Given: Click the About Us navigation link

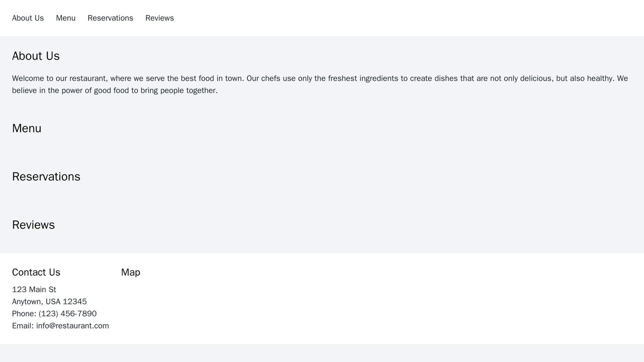Looking at the screenshot, I should 28,18.
